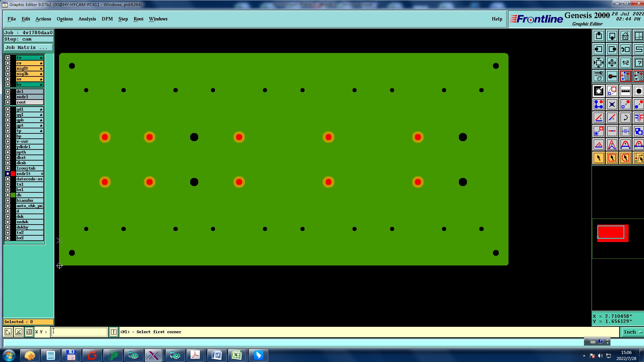The width and height of the screenshot is (644, 362).
Task: Click the X Y coordinate input field
Action: [x=79, y=332]
